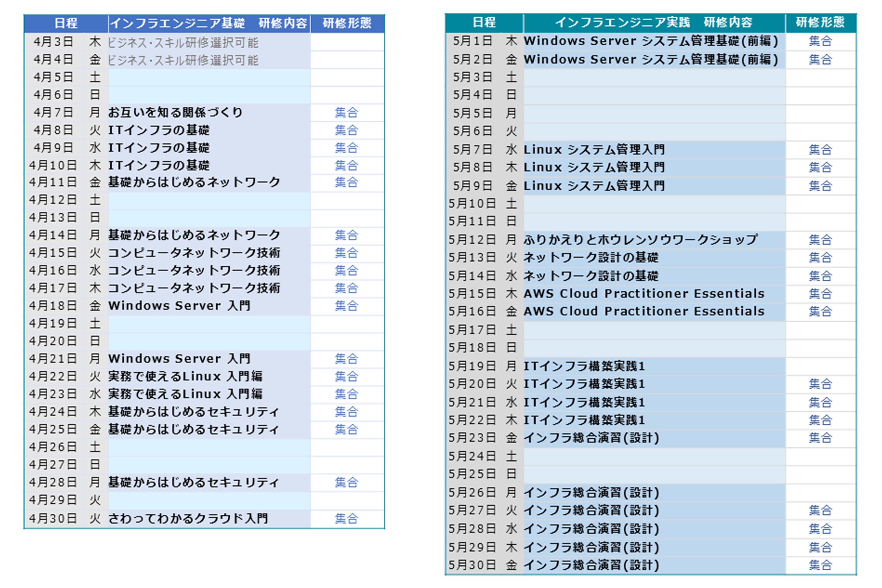Click the "インフラエンジニア基礎 研修内容" header
This screenshot has width=882, height=588.
pyautogui.click(x=209, y=23)
